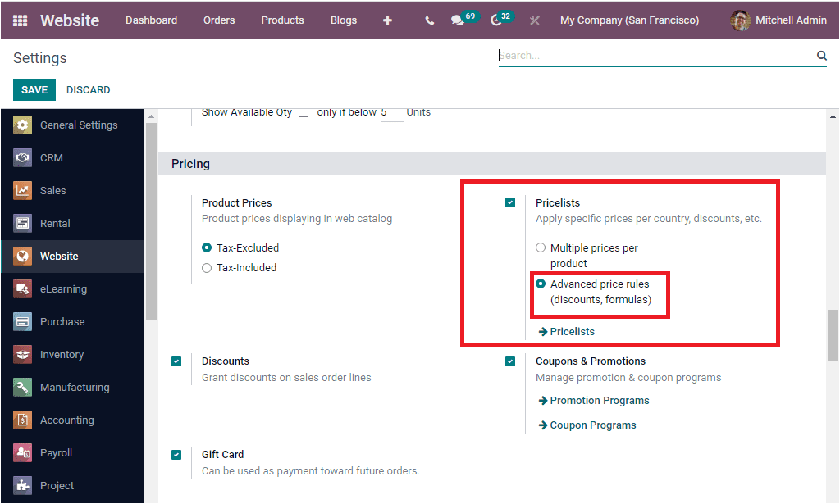Open the apps menu grid icon
Viewport: 840px width, 504px height.
point(19,20)
